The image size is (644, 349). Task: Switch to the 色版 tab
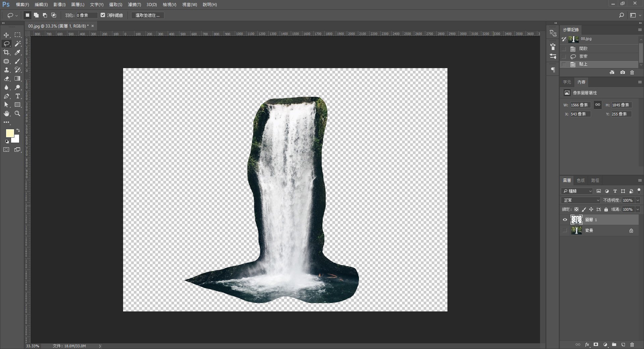pyautogui.click(x=581, y=181)
